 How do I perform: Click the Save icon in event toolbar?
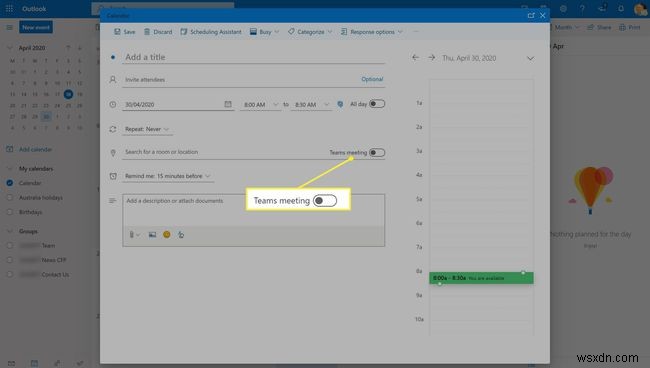(117, 31)
